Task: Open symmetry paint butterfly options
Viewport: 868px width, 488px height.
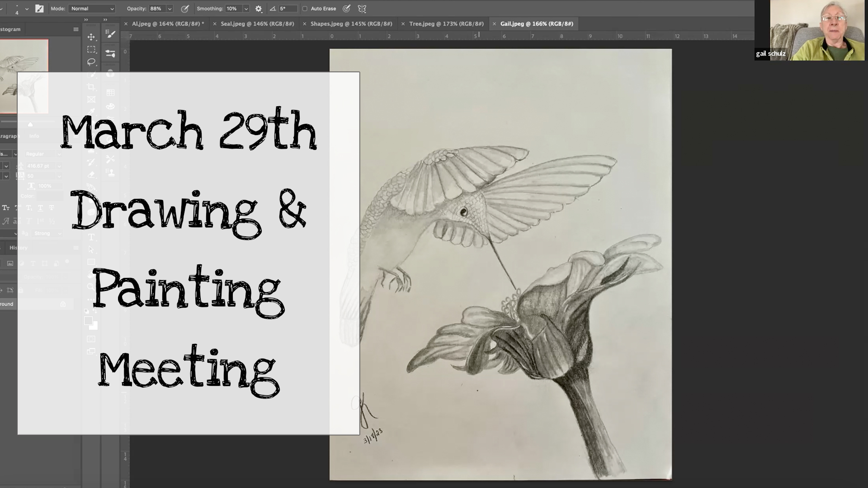Action: 362,9
